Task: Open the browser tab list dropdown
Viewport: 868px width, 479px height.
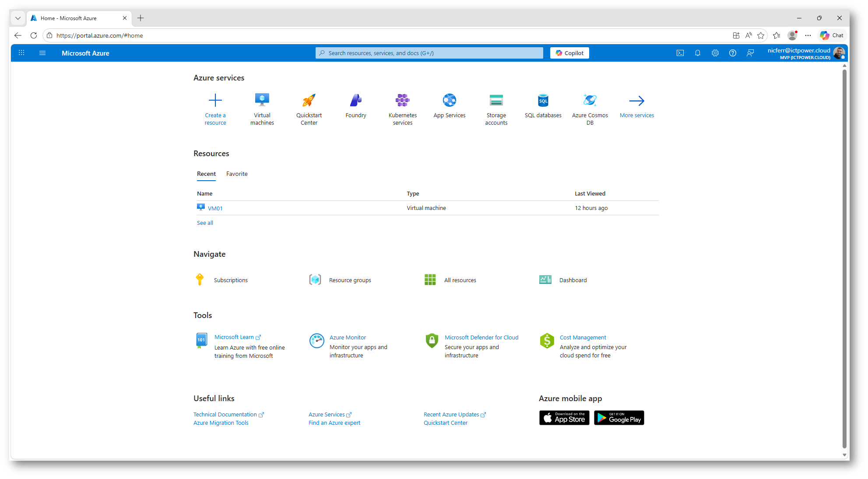Action: (18, 18)
